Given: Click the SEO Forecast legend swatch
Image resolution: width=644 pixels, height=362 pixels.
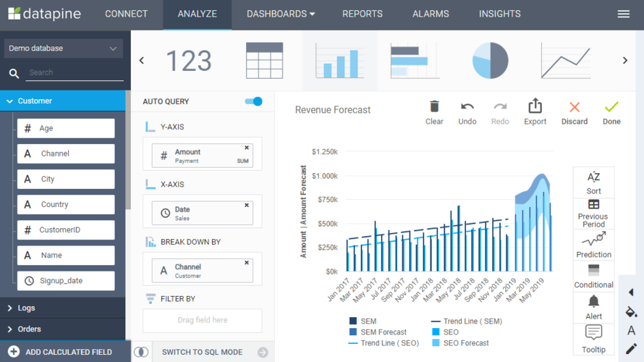Looking at the screenshot, I should point(436,343).
